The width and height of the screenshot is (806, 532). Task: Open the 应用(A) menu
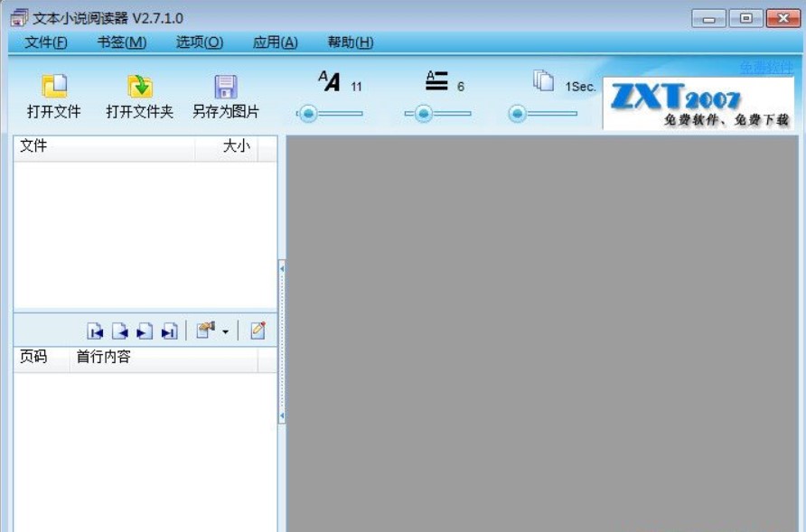275,42
